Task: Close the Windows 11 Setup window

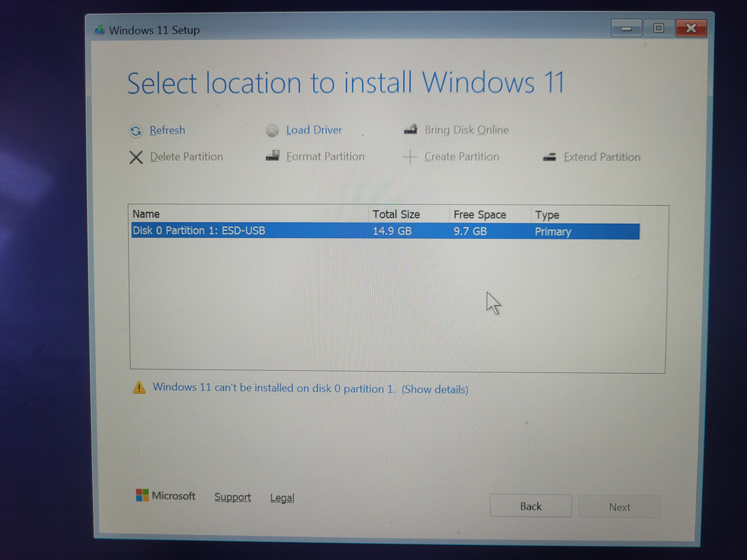Action: pyautogui.click(x=691, y=28)
